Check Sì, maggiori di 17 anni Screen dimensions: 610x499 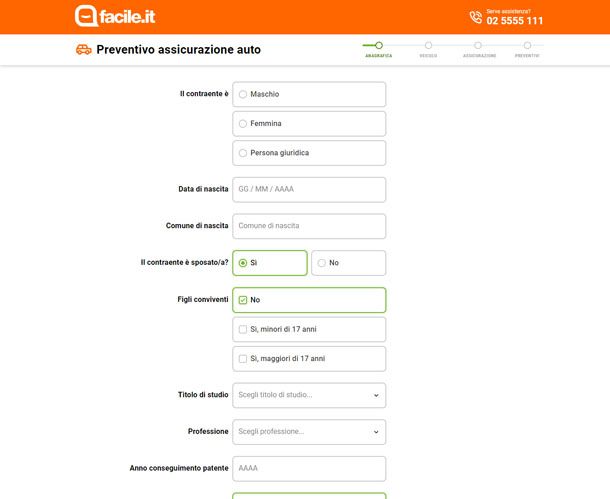(243, 358)
